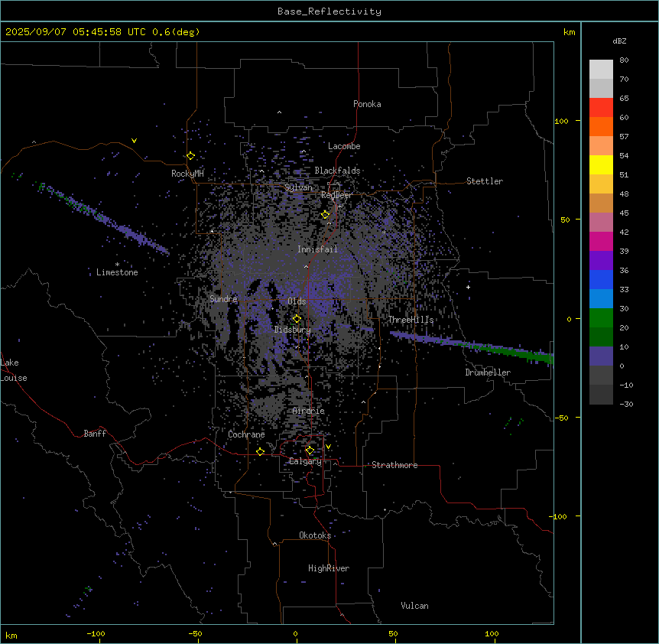
Task: Click the yellow diamond marker south of RedDeer
Action: click(326, 215)
